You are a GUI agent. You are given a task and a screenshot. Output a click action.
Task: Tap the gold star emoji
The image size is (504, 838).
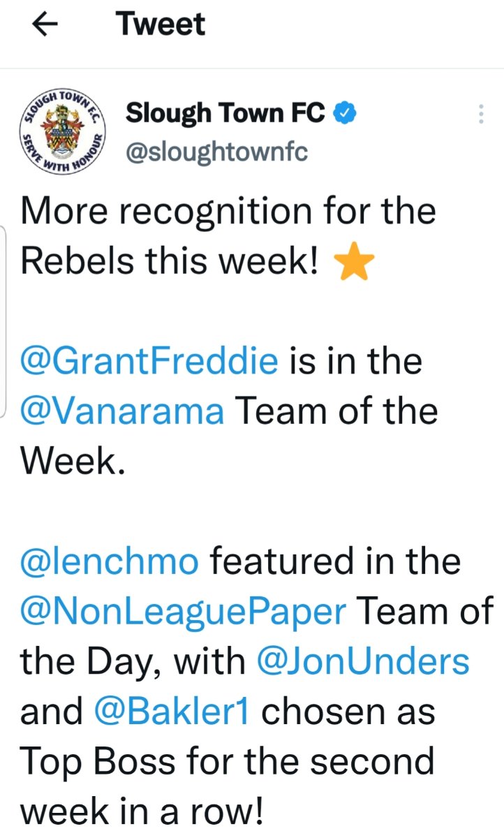click(355, 263)
